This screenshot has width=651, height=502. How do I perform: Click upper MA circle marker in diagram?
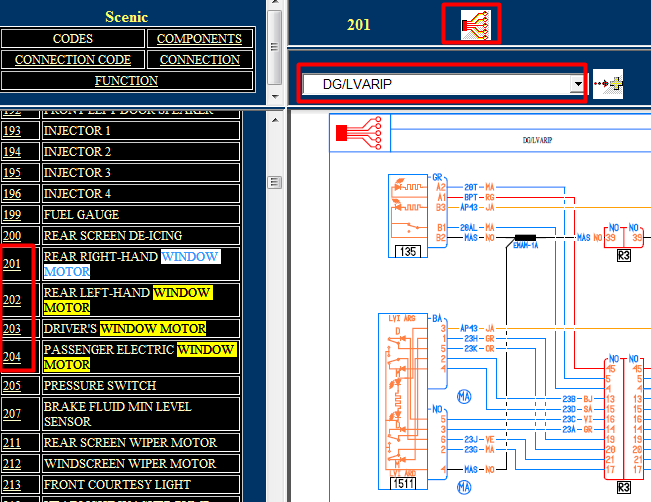(x=464, y=397)
